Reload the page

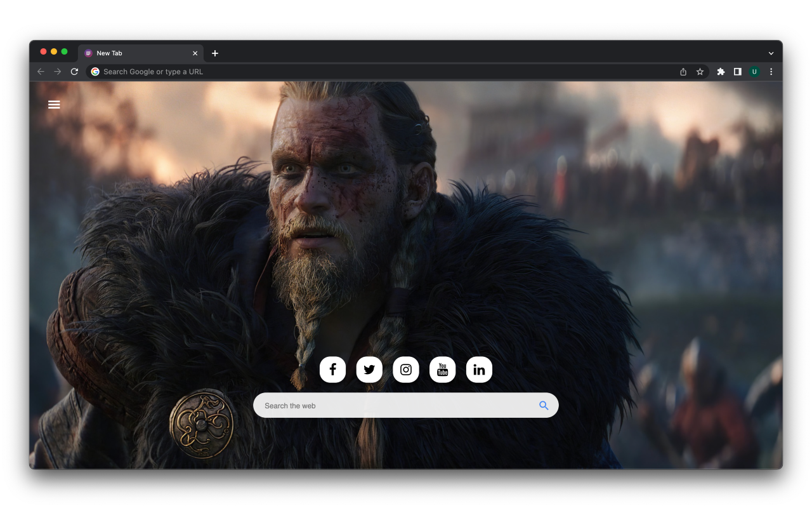74,72
